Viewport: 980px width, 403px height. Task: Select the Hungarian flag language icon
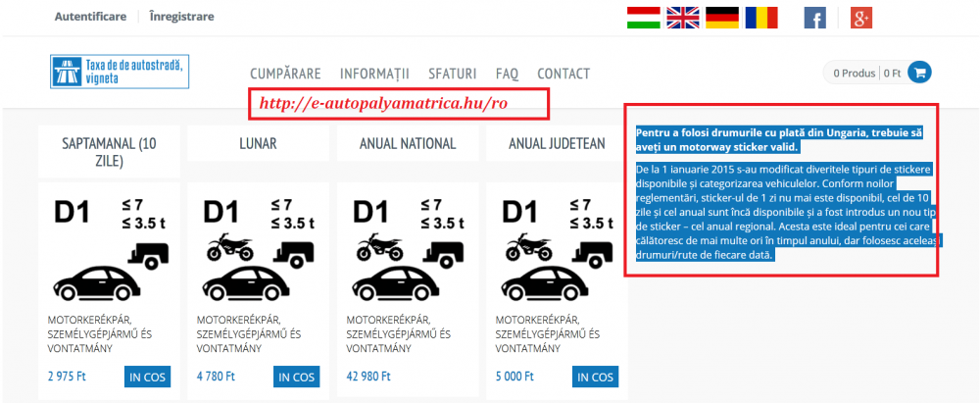click(x=643, y=17)
